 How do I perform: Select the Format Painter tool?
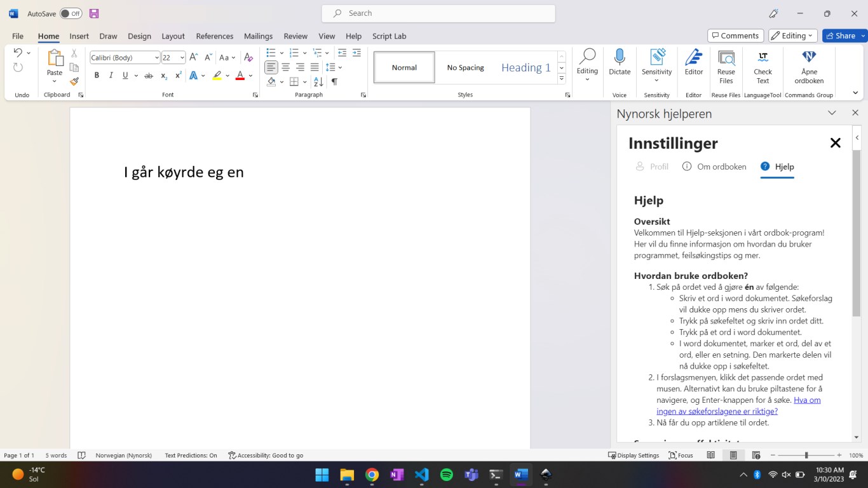[74, 81]
